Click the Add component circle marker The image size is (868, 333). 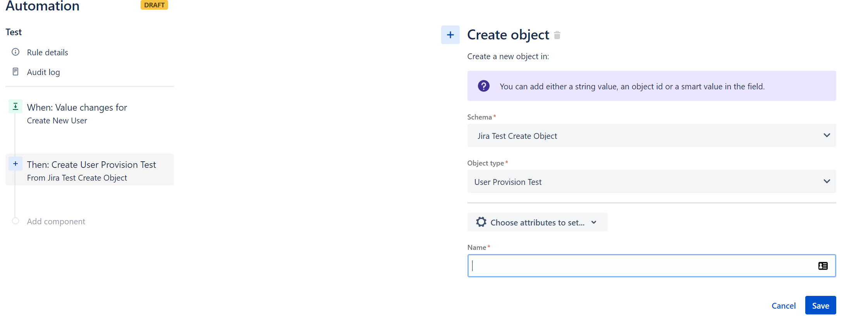coord(15,221)
